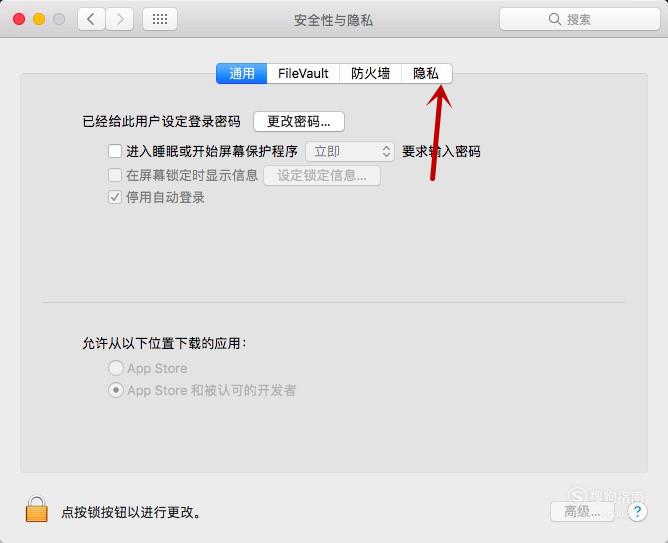Click the yellow minimize window button
Image resolution: width=668 pixels, height=543 pixels.
39,19
